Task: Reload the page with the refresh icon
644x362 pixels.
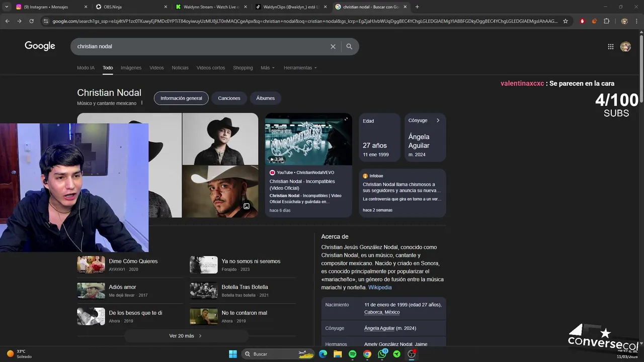Action: [31, 21]
